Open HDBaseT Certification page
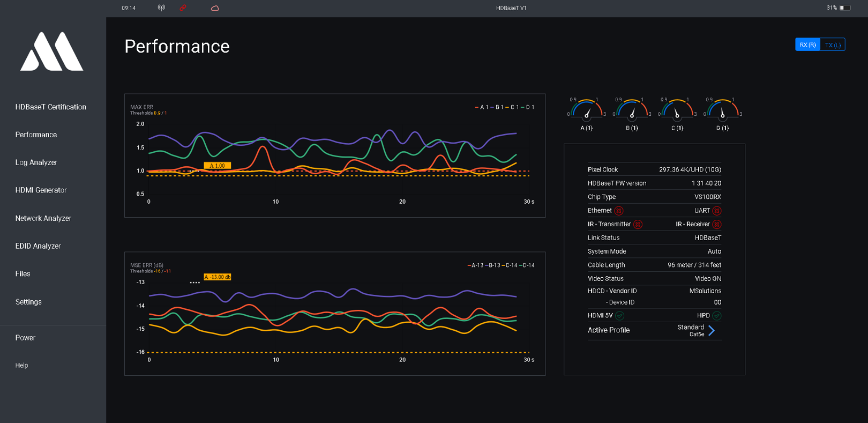 51,107
